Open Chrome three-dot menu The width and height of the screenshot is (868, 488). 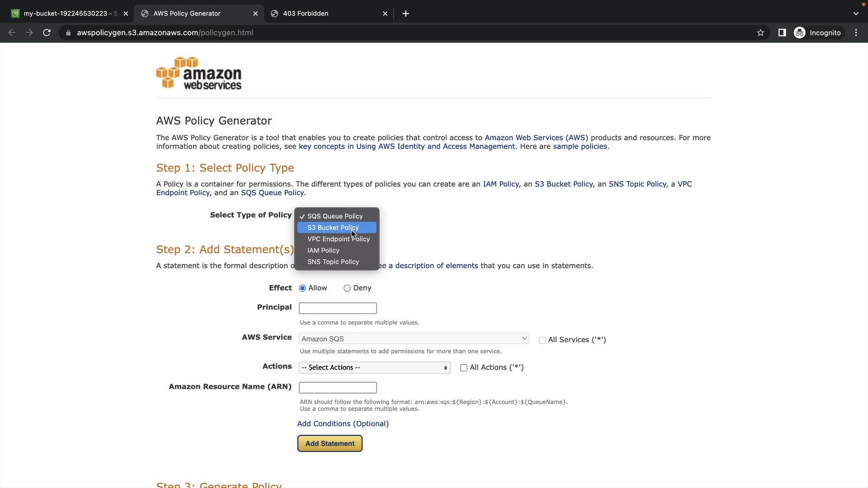(x=856, y=33)
